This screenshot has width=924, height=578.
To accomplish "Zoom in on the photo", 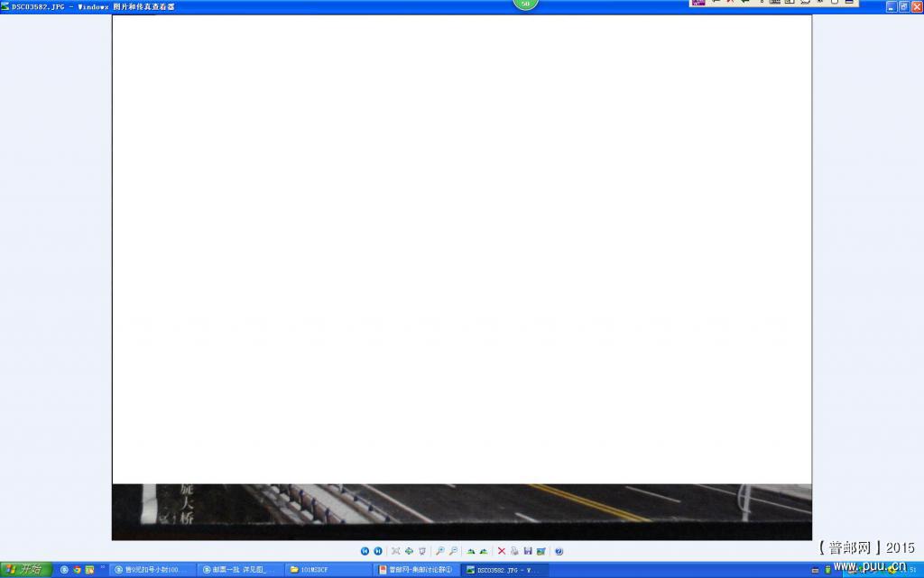I will [439, 551].
